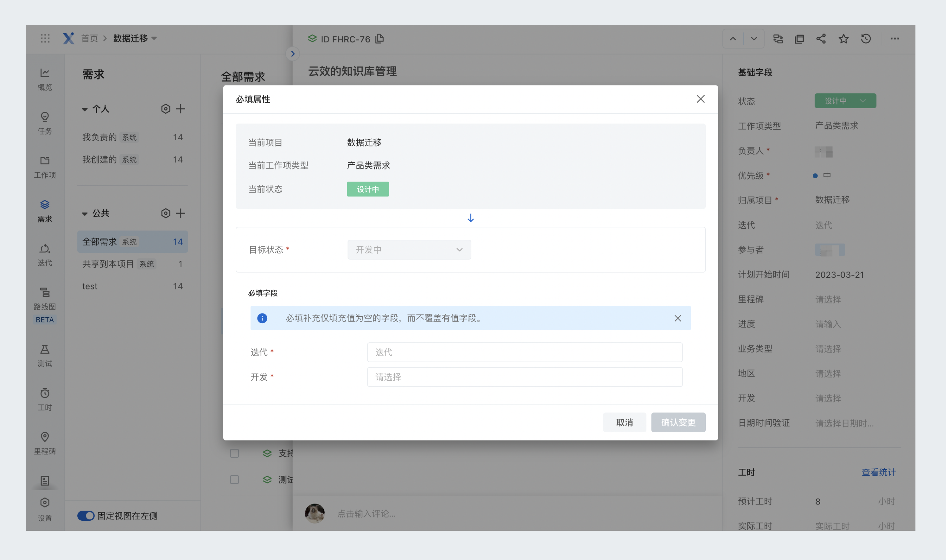Go to 首页 in the breadcrumb

pyautogui.click(x=89, y=38)
